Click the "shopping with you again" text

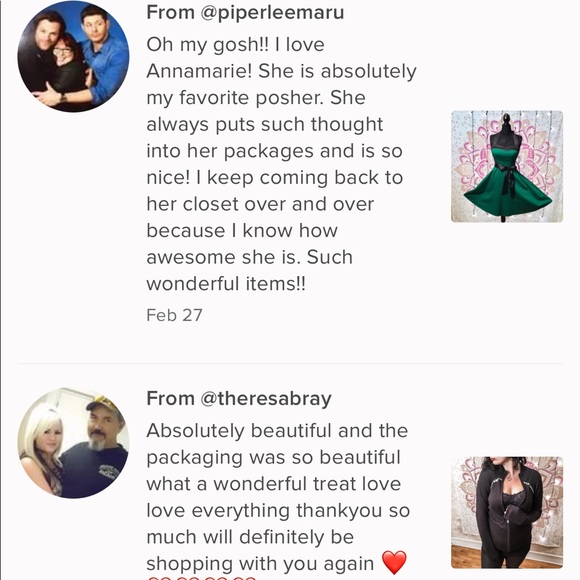[x=260, y=564]
